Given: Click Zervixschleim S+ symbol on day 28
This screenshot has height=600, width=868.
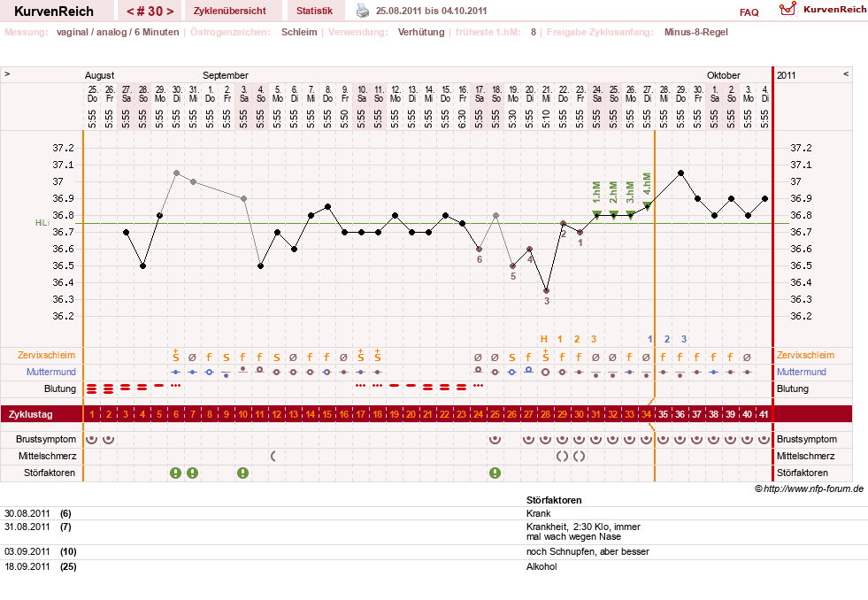Looking at the screenshot, I should 545,356.
